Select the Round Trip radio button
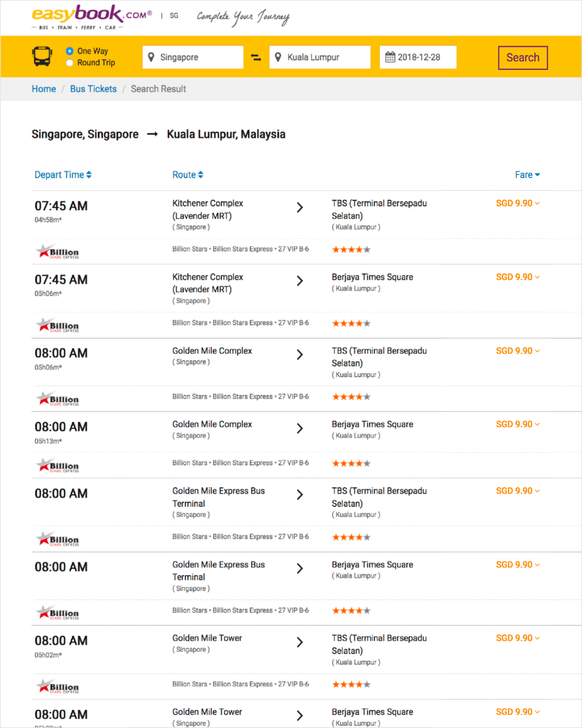 (x=69, y=63)
